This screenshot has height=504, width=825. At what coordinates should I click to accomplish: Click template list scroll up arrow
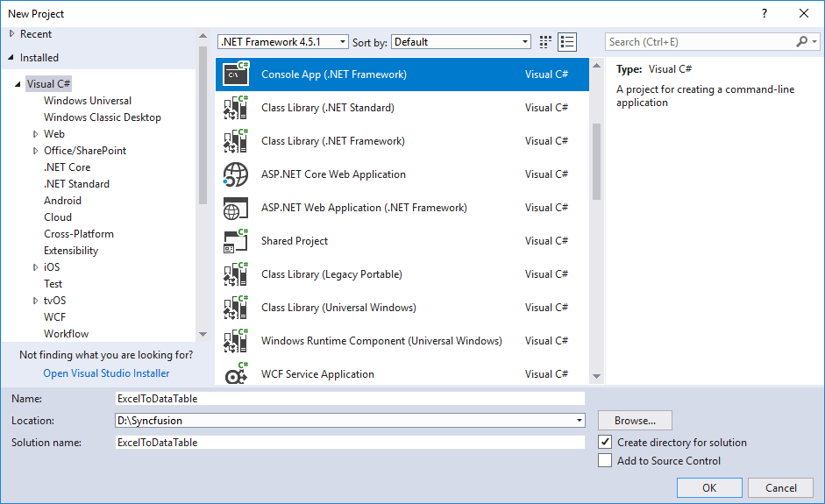click(x=596, y=66)
